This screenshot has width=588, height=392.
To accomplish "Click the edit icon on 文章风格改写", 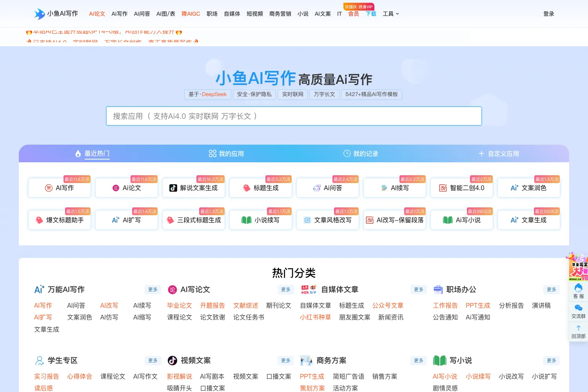I will tap(307, 220).
